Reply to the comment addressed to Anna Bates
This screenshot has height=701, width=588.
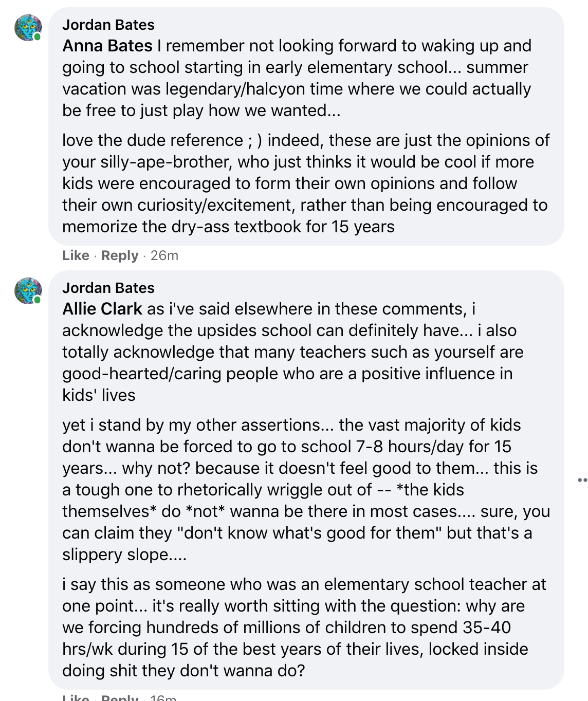[x=120, y=255]
